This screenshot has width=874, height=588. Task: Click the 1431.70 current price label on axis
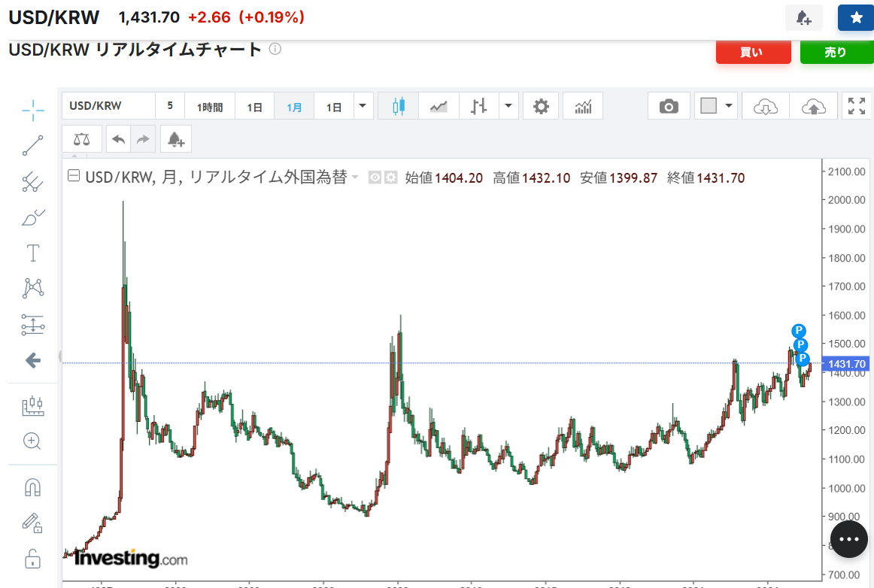pyautogui.click(x=848, y=364)
